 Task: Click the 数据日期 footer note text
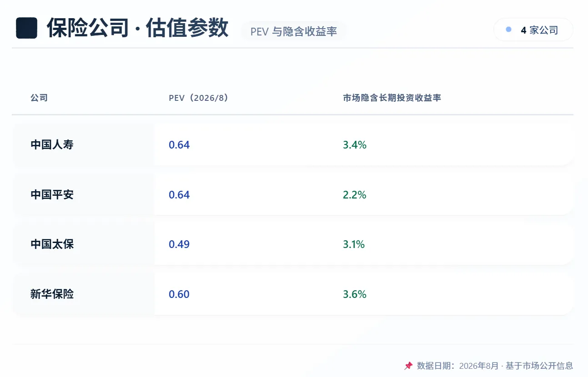click(x=495, y=366)
